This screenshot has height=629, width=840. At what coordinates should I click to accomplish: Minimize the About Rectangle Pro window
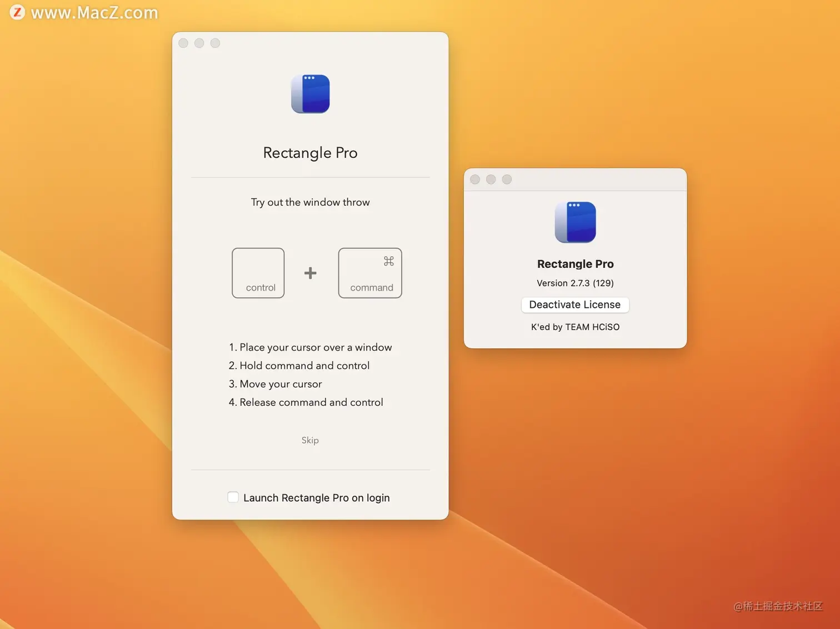pyautogui.click(x=491, y=179)
